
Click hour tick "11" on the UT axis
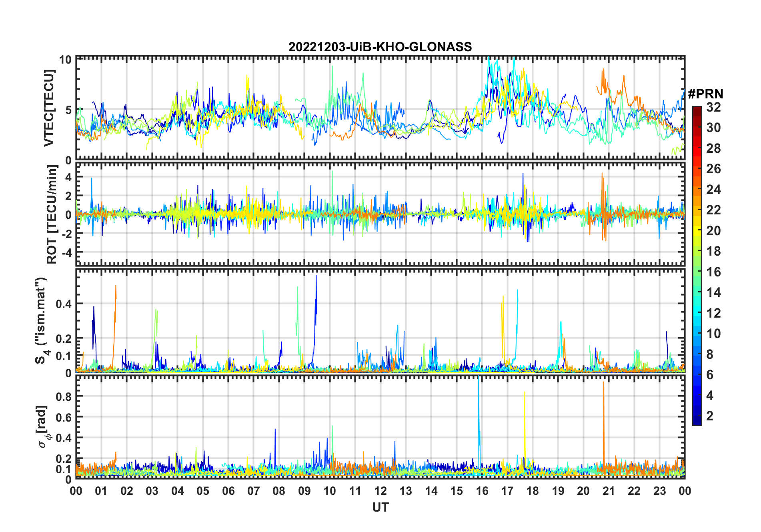[x=355, y=491]
